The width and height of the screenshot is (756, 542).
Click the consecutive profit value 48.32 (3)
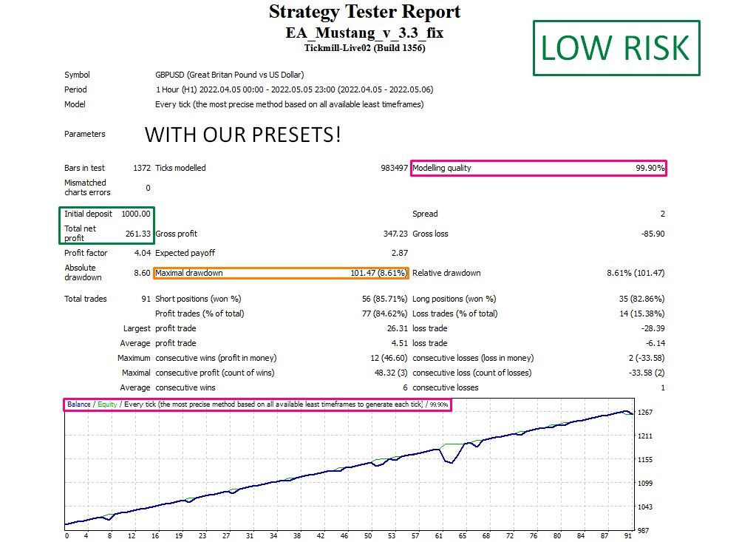[391, 373]
